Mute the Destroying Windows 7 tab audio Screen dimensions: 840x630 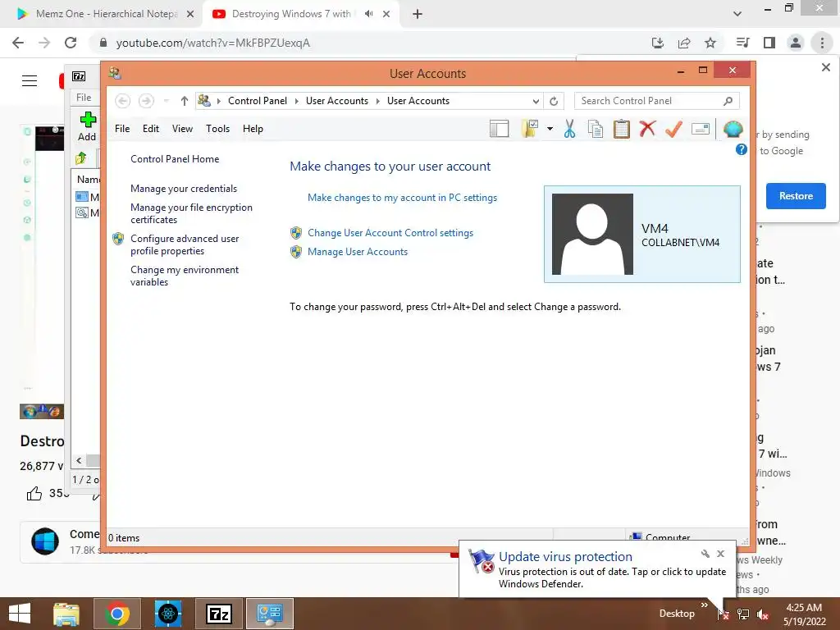coord(368,14)
